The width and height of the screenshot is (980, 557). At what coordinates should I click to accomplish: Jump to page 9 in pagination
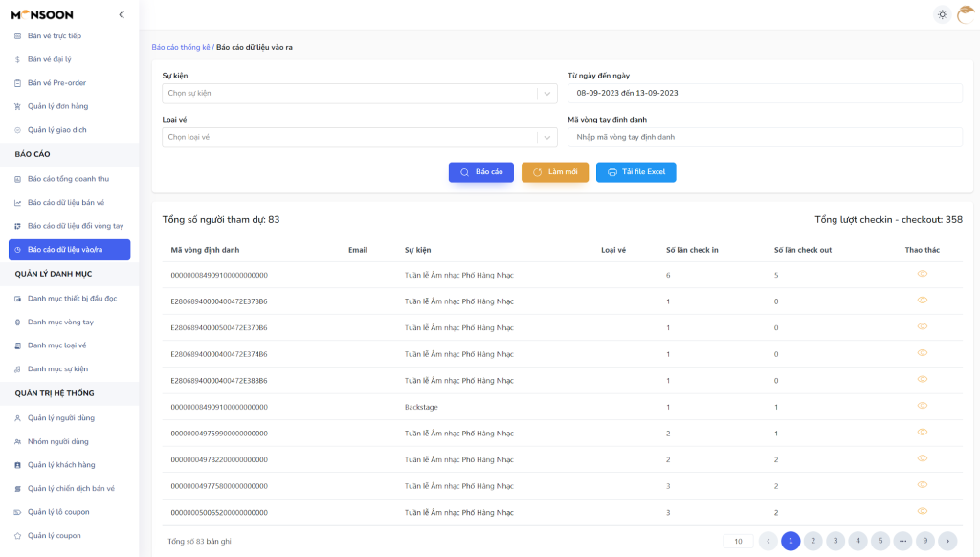click(924, 541)
